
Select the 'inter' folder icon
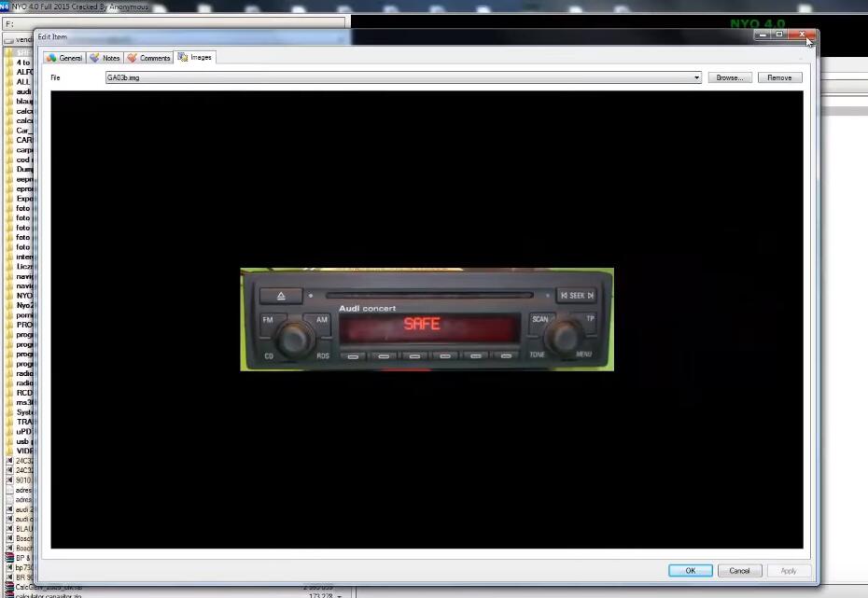coord(9,257)
